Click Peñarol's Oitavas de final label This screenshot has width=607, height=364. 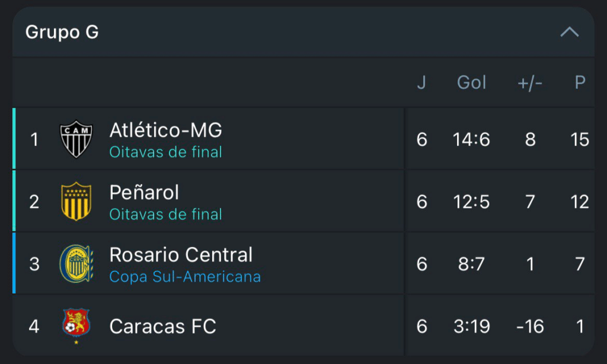[x=165, y=215]
